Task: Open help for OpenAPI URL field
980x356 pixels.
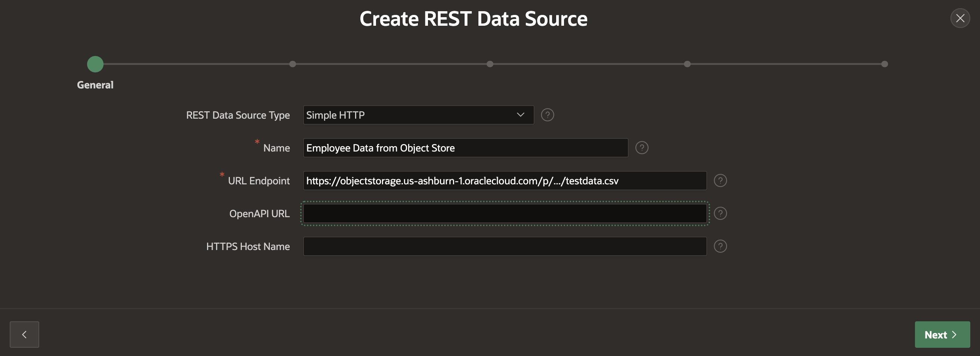Action: tap(720, 213)
